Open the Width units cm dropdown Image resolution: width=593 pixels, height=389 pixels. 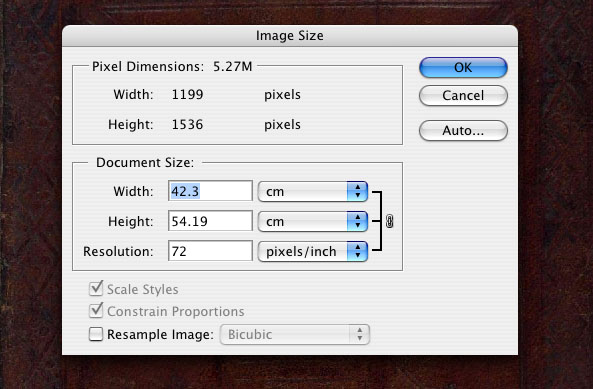tap(313, 191)
